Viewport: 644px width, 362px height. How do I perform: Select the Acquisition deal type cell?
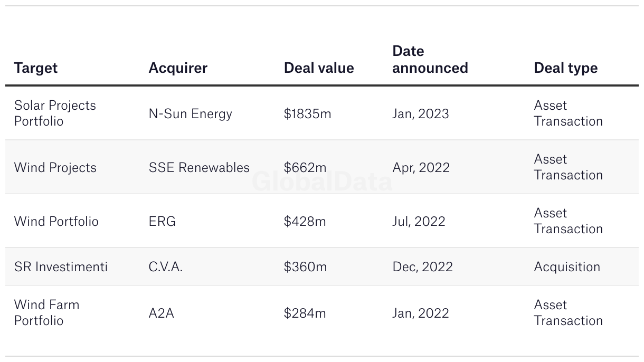click(x=567, y=266)
